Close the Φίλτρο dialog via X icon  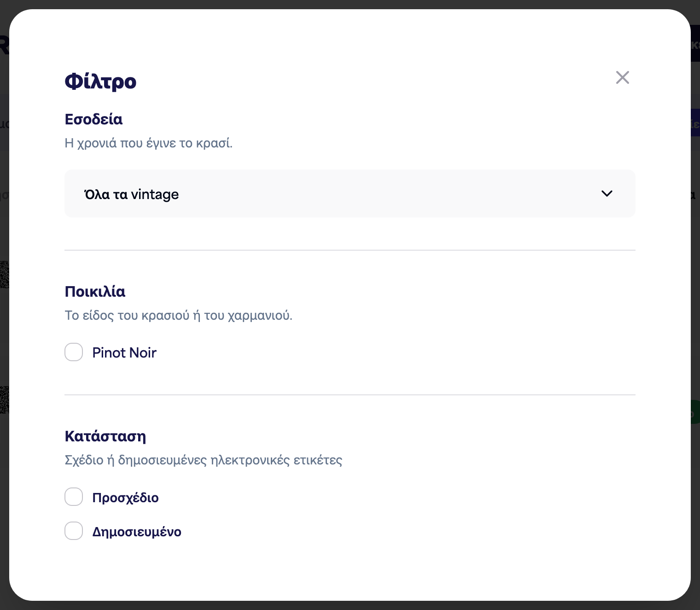pos(622,77)
